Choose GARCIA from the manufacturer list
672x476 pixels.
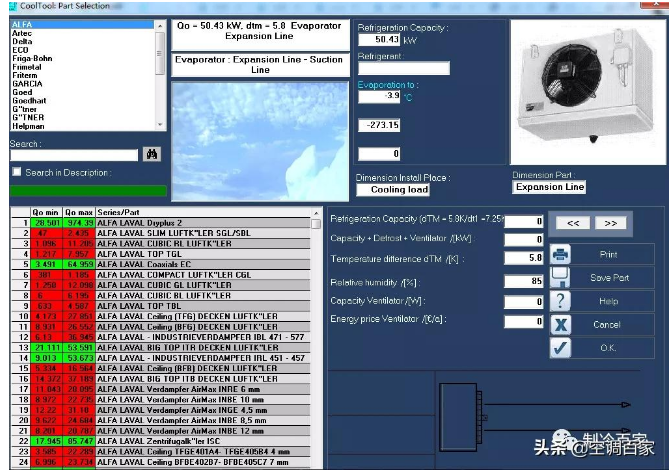click(27, 84)
